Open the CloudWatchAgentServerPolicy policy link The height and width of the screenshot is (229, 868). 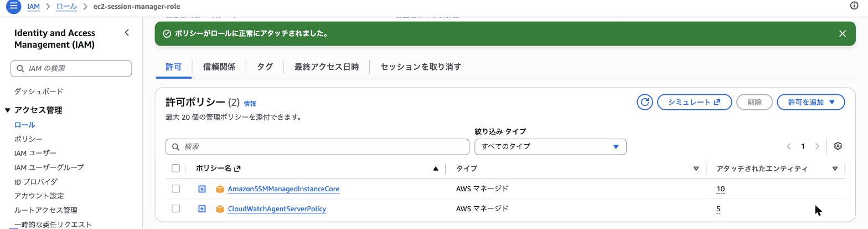point(277,209)
